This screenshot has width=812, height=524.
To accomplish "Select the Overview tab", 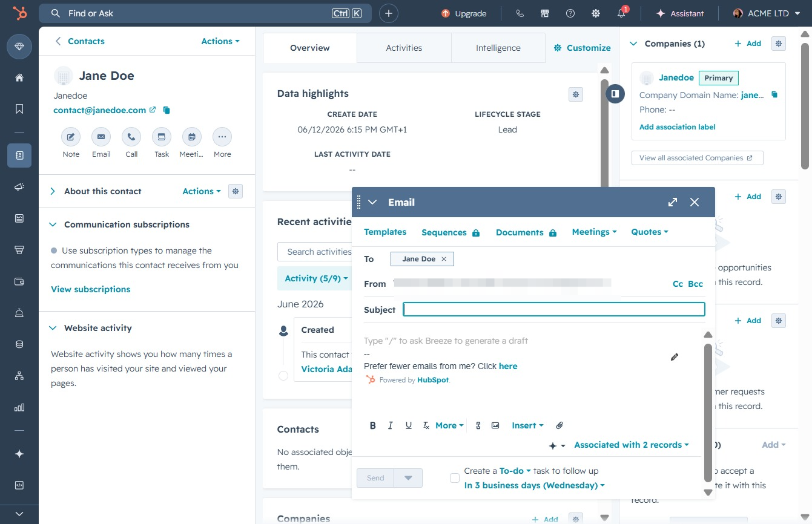I will click(x=310, y=48).
